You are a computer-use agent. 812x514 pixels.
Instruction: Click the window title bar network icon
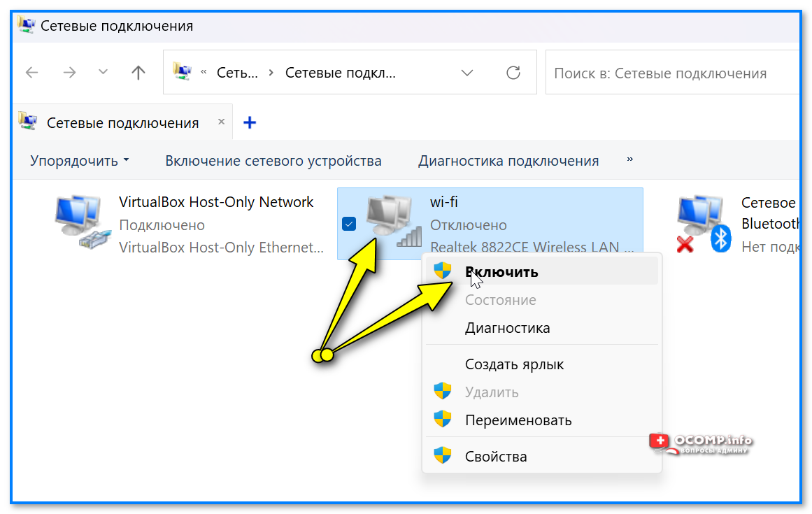(26, 25)
